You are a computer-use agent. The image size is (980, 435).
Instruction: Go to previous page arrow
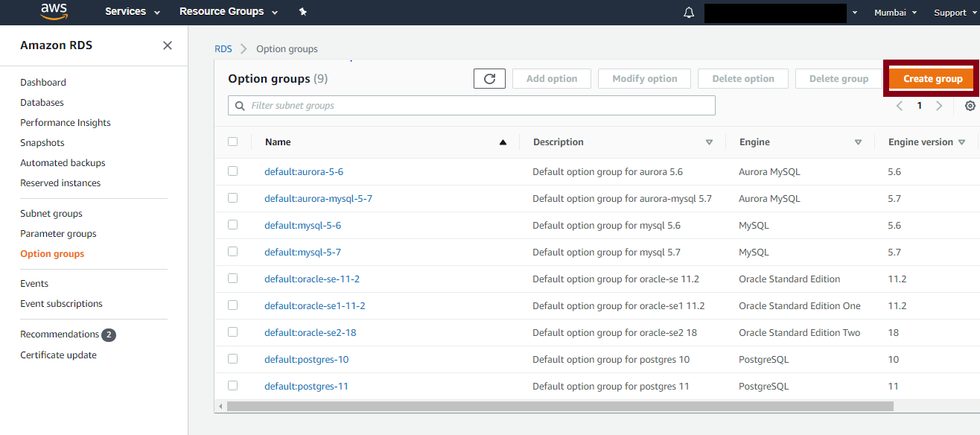coord(900,106)
